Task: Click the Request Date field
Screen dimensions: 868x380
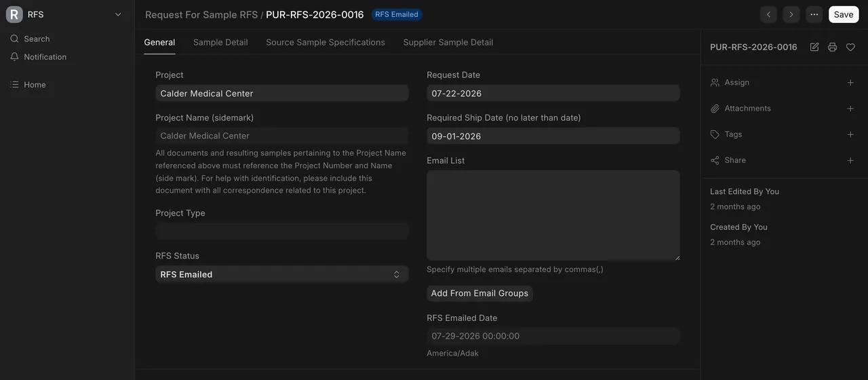Action: 553,94
